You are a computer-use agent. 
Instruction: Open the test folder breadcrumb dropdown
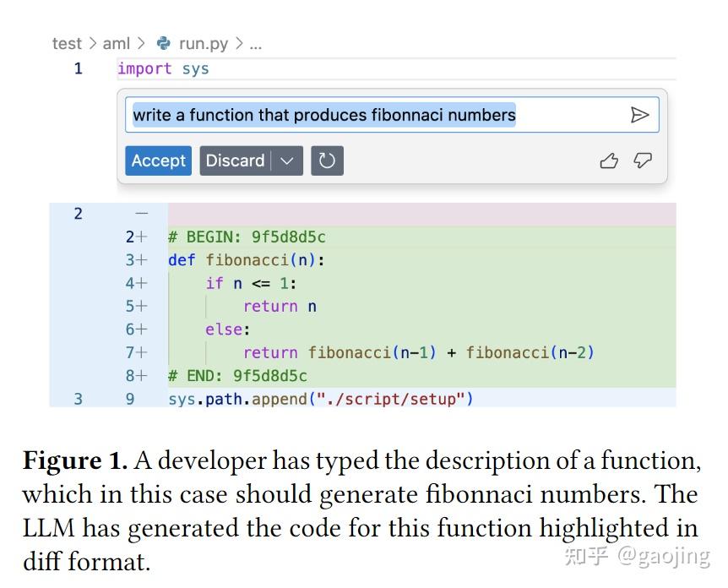[68, 43]
